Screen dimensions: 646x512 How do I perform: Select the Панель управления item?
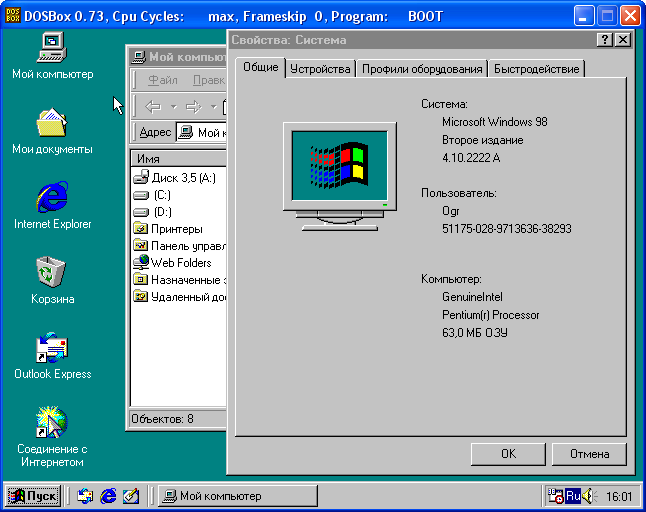coord(180,245)
